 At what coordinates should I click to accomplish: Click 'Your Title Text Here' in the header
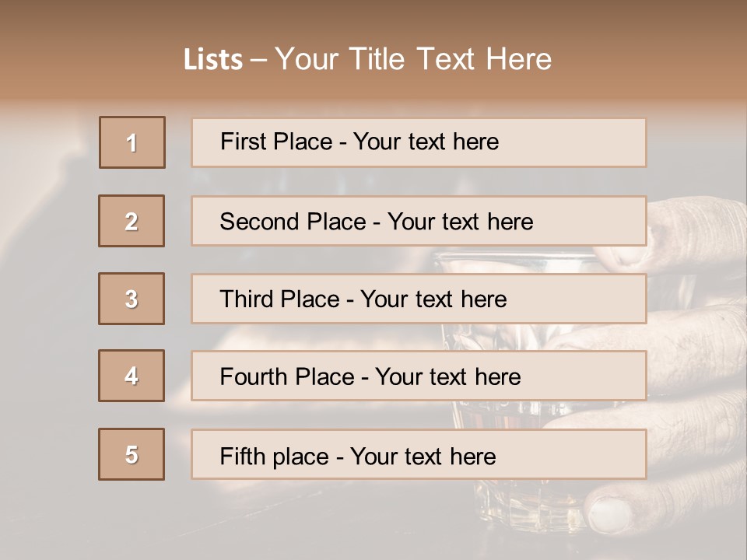point(413,59)
